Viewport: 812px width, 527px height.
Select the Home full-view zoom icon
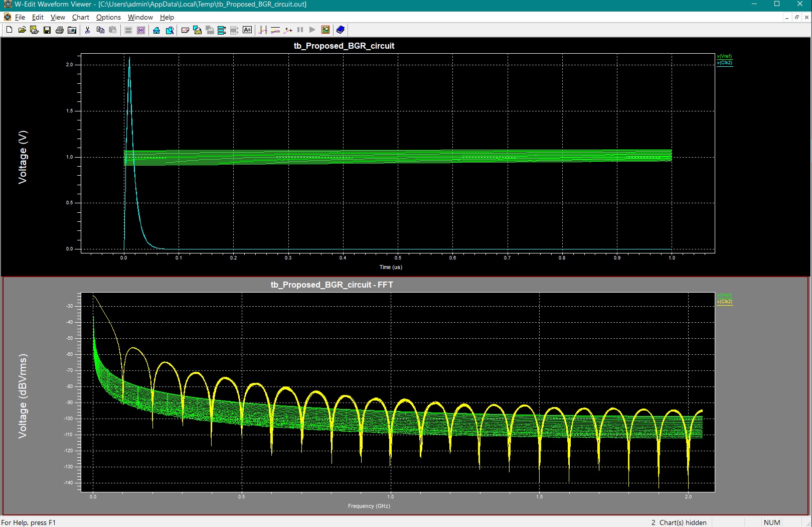click(x=156, y=30)
